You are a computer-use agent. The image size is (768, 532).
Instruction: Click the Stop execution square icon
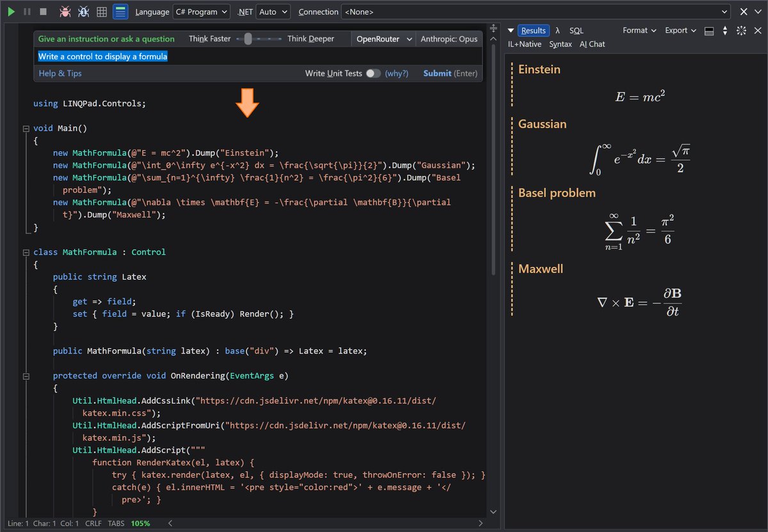[43, 12]
